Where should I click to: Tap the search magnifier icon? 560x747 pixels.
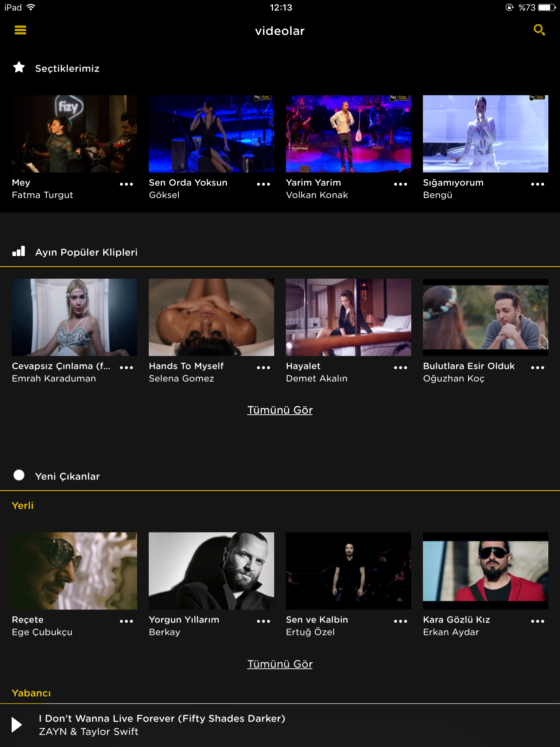point(539,30)
